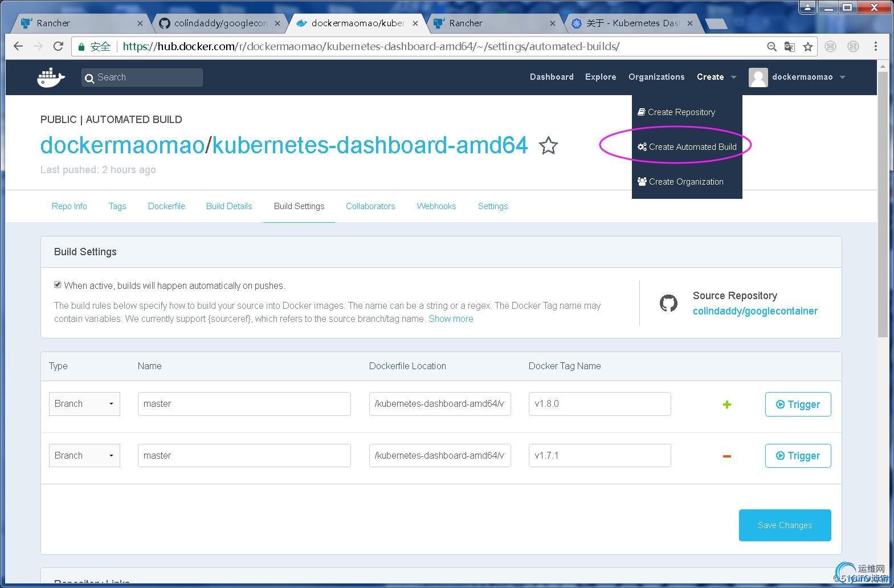Trigger the v1.8.0 build

[x=798, y=405]
